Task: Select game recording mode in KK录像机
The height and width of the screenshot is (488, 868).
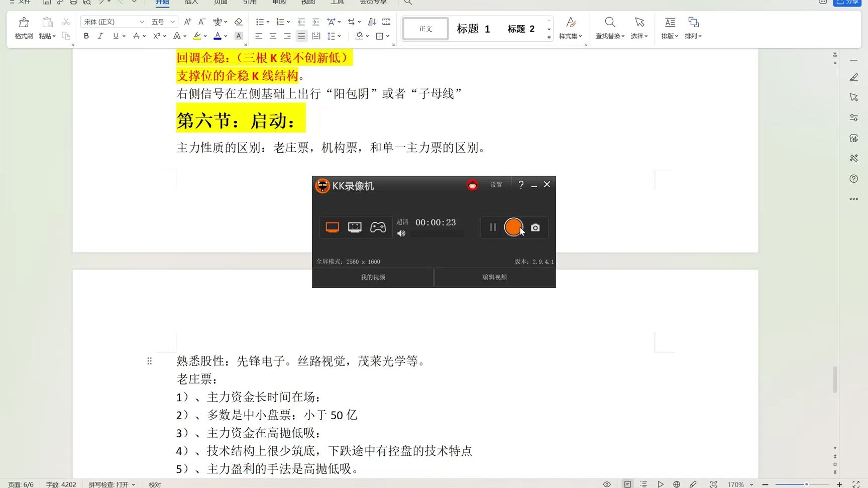Action: click(x=378, y=227)
